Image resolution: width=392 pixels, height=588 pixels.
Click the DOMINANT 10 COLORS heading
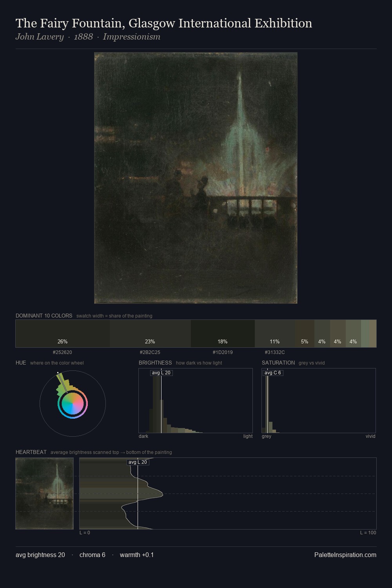click(x=44, y=316)
